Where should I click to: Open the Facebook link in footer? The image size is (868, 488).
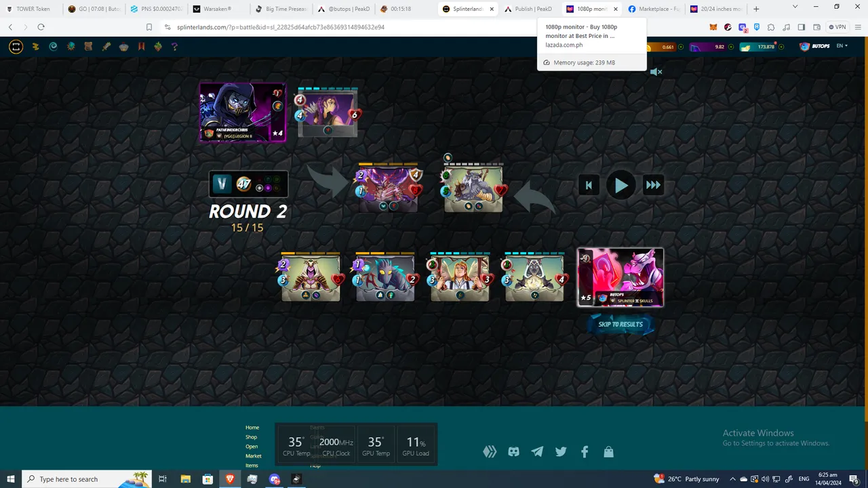click(x=585, y=451)
